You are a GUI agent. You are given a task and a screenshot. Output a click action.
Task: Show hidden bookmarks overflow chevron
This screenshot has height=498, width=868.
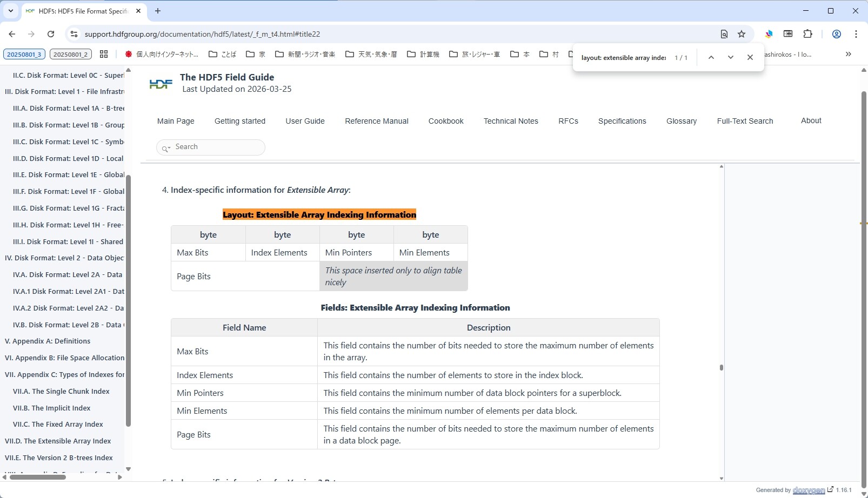tap(848, 54)
